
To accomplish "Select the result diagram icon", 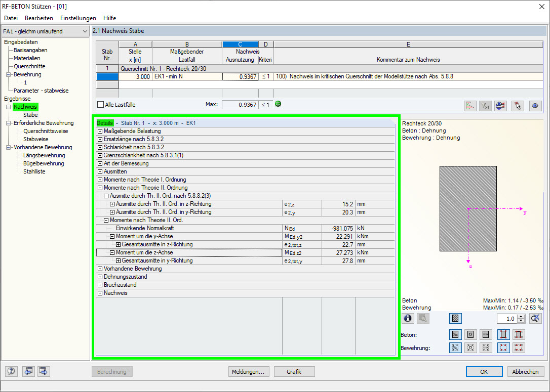I will tap(470, 106).
